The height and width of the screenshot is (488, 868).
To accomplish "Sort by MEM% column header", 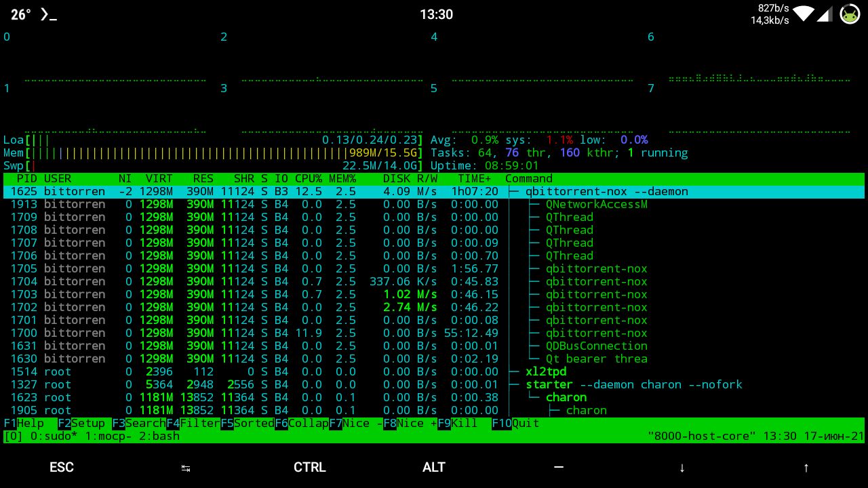I will (342, 178).
